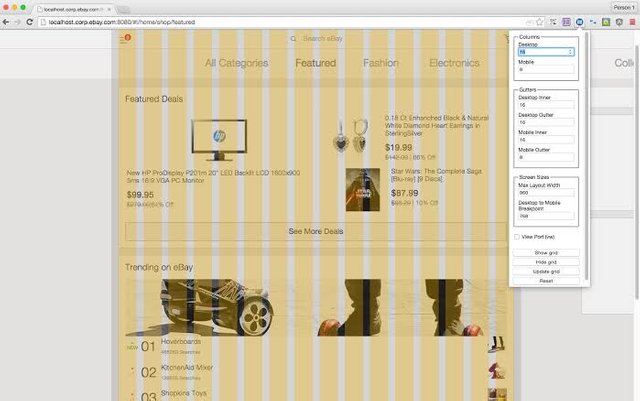This screenshot has height=401, width=640.
Task: Open the purple columns extension icon
Action: point(566,22)
